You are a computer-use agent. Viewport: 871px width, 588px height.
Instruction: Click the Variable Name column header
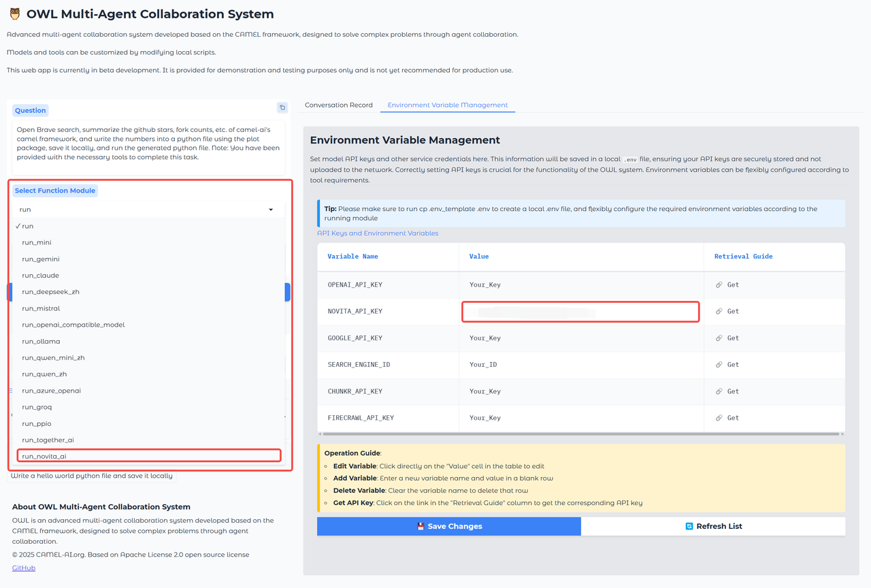388,257
